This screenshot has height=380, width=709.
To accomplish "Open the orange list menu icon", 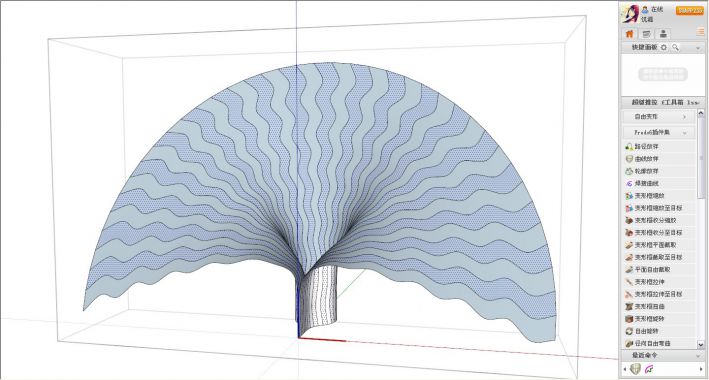I will click(700, 31).
